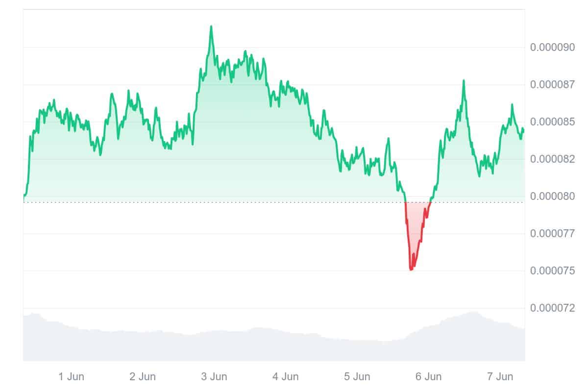Click the 0.000085 price label
The width and height of the screenshot is (588, 392).
553,122
